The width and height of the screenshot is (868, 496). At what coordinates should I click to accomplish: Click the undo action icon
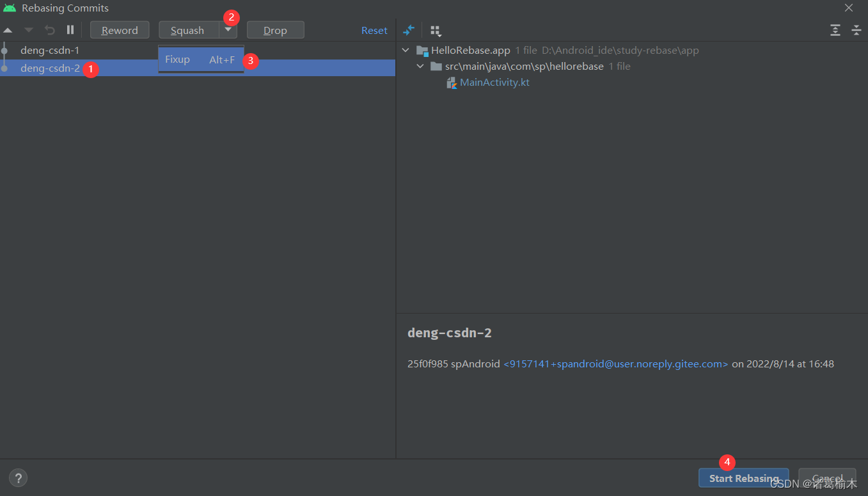[x=50, y=30]
